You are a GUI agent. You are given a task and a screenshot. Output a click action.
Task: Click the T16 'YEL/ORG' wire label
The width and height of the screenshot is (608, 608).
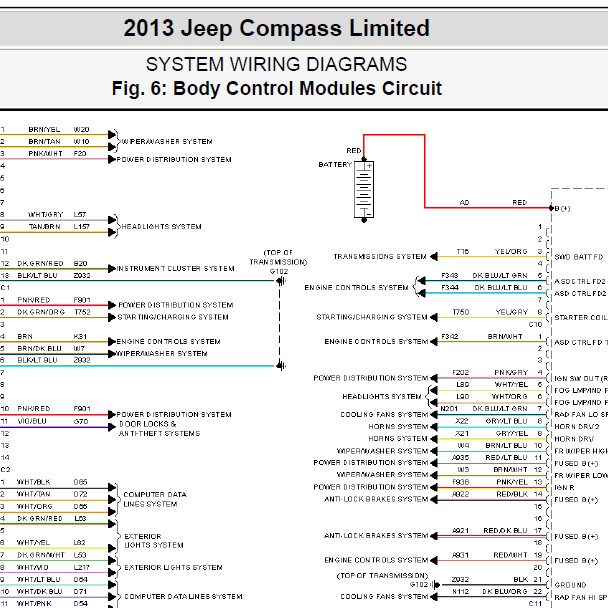pos(511,252)
